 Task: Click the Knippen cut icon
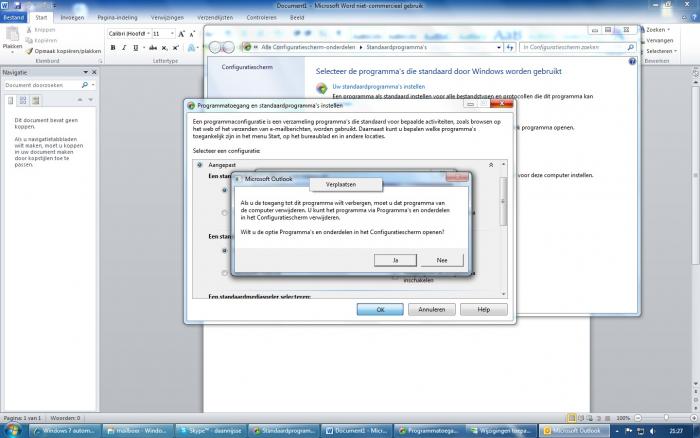click(29, 30)
